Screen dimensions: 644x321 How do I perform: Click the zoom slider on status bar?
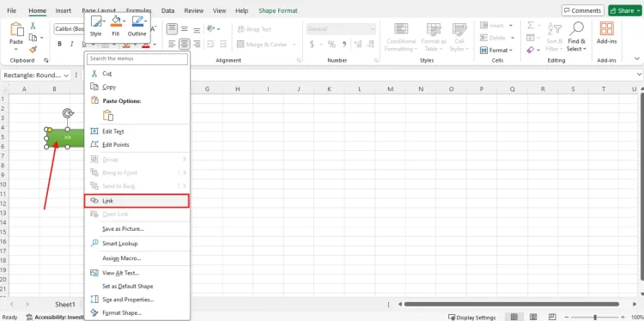click(x=594, y=318)
